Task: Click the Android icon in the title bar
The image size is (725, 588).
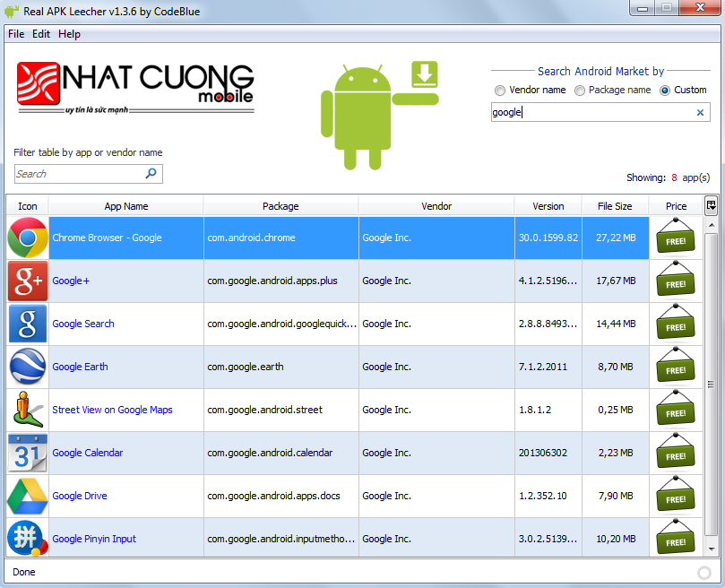Action: pyautogui.click(x=12, y=11)
